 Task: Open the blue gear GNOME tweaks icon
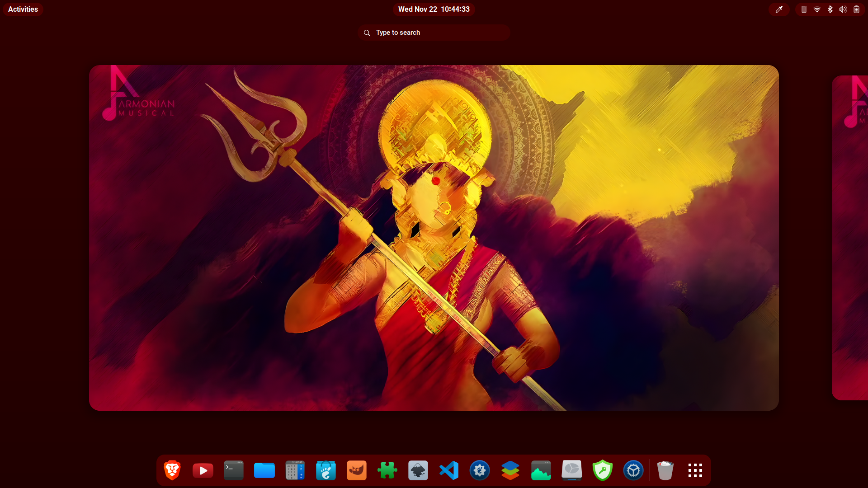coord(480,470)
